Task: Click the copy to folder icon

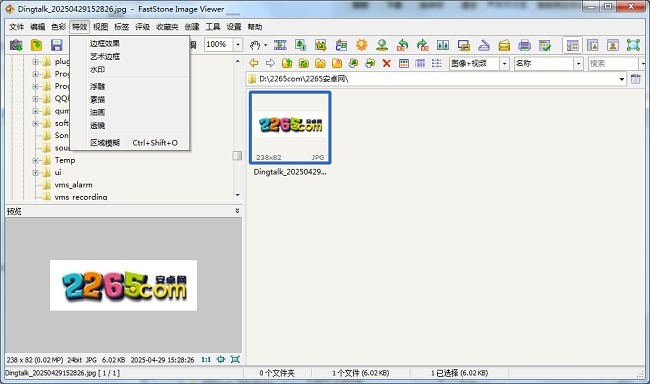Action: tap(354, 63)
